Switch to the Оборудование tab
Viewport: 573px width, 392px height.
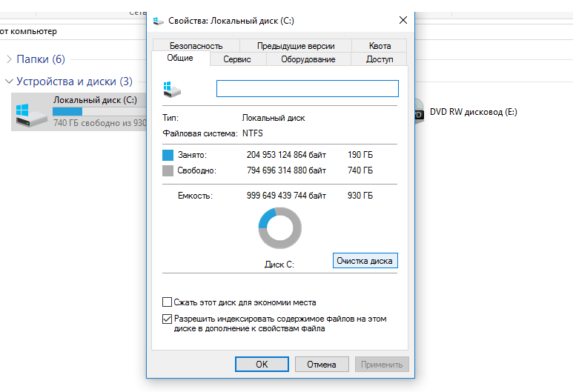click(x=308, y=59)
